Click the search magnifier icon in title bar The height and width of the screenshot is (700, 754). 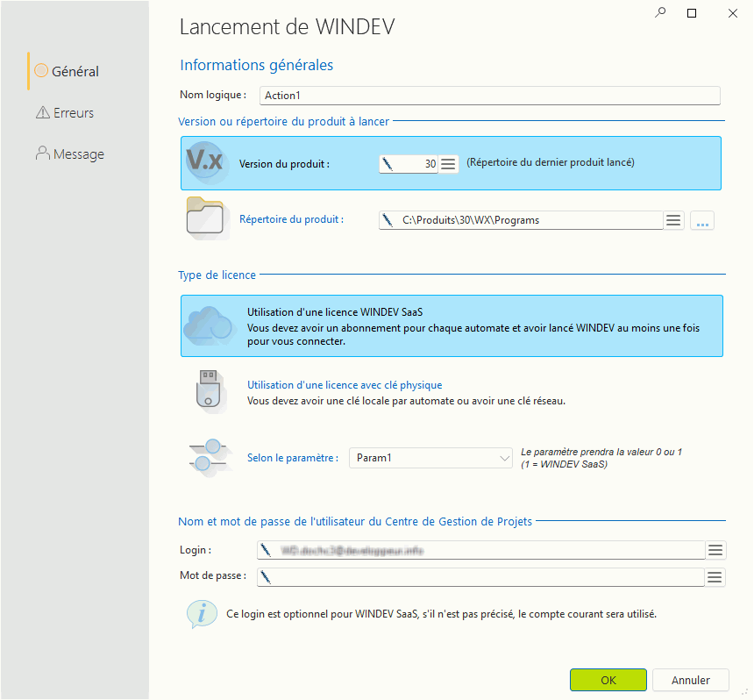tap(660, 12)
